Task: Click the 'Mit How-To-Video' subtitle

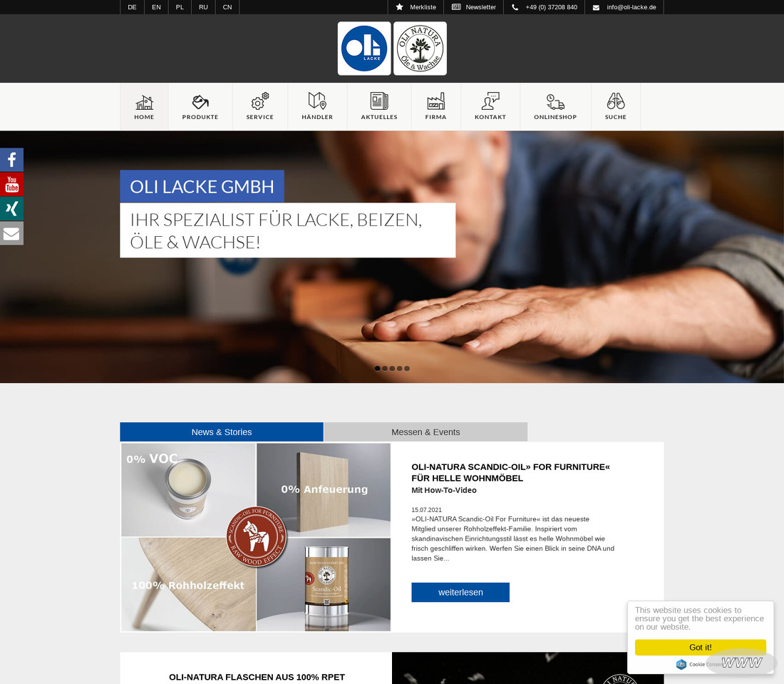Action: click(444, 491)
